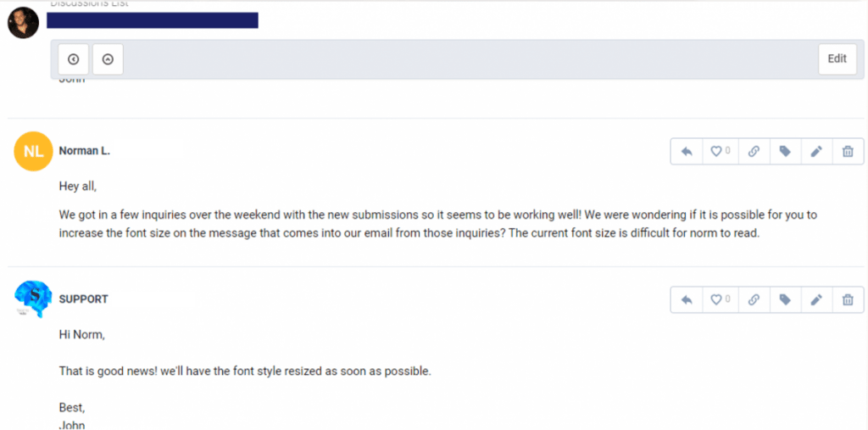Delete Norman L.'s comment
This screenshot has width=868, height=430.
tap(848, 151)
